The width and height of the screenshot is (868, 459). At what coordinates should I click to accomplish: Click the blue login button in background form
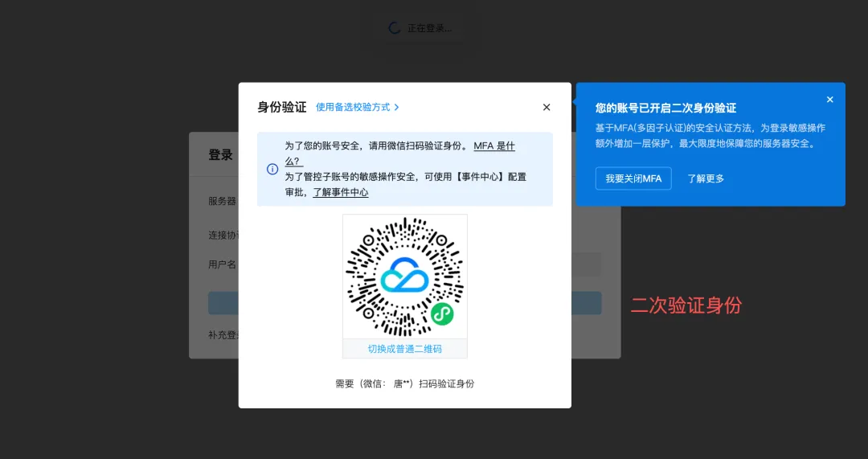404,303
